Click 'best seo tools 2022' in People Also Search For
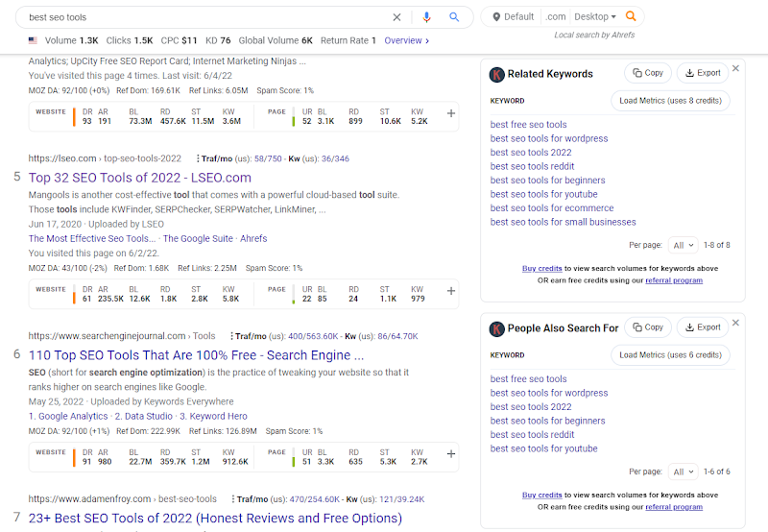The width and height of the screenshot is (768, 532). (531, 407)
